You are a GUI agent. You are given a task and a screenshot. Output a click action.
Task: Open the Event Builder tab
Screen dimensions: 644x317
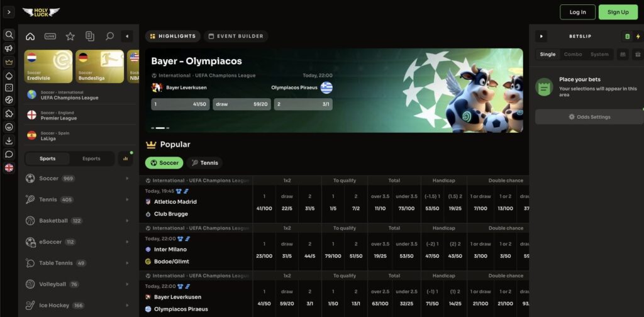coord(236,36)
